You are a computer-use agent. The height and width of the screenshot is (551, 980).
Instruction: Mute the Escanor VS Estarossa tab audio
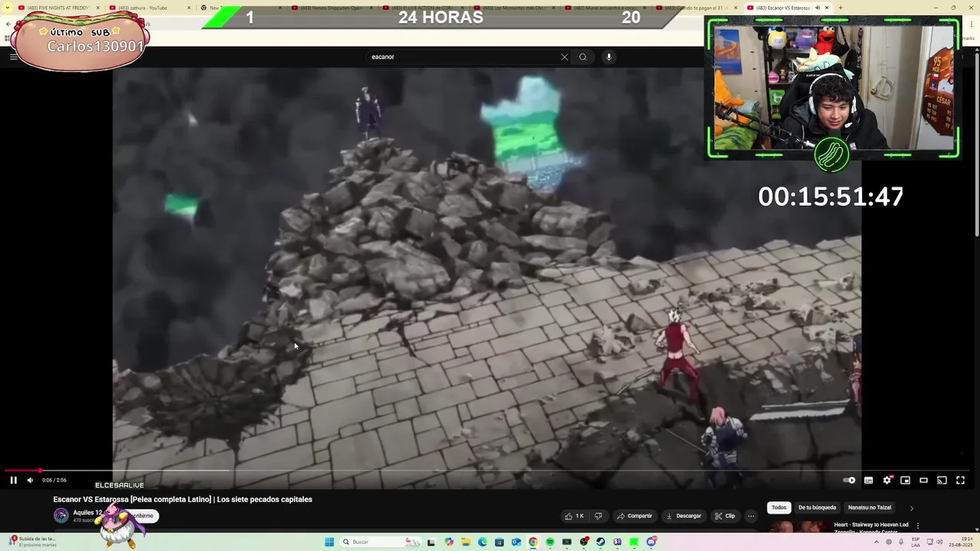pos(817,8)
